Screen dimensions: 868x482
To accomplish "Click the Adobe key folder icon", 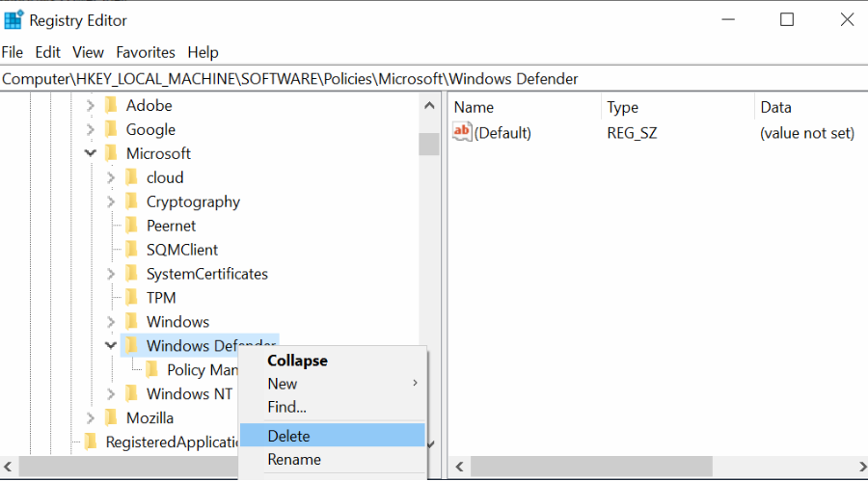I will (x=111, y=105).
